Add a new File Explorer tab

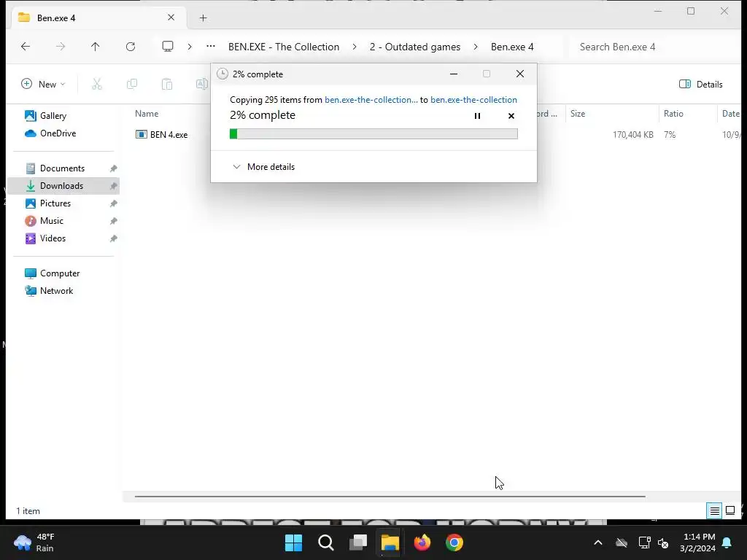coord(203,18)
